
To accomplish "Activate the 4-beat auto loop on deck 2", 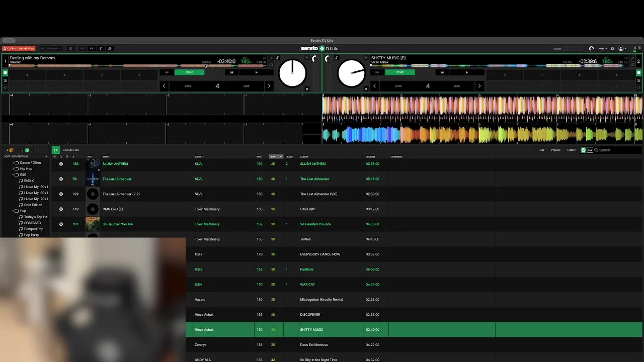I will [428, 86].
